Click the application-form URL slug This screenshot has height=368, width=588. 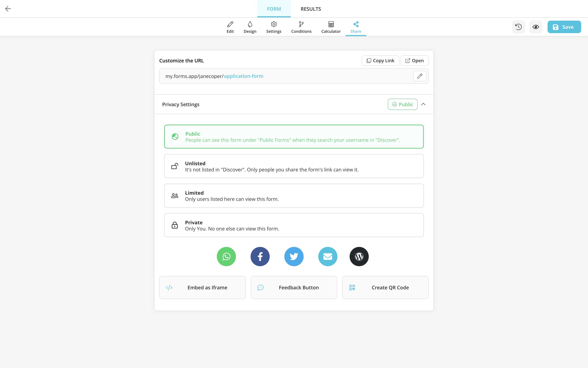click(x=243, y=76)
